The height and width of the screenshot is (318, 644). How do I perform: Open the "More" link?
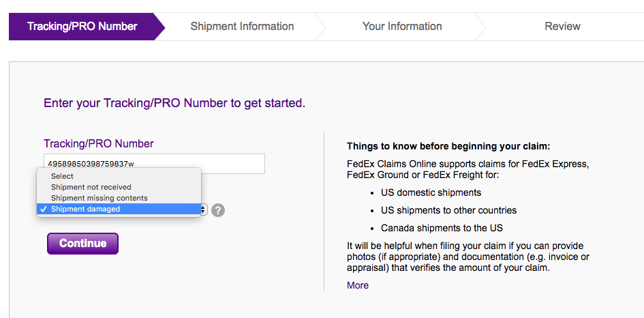(358, 285)
